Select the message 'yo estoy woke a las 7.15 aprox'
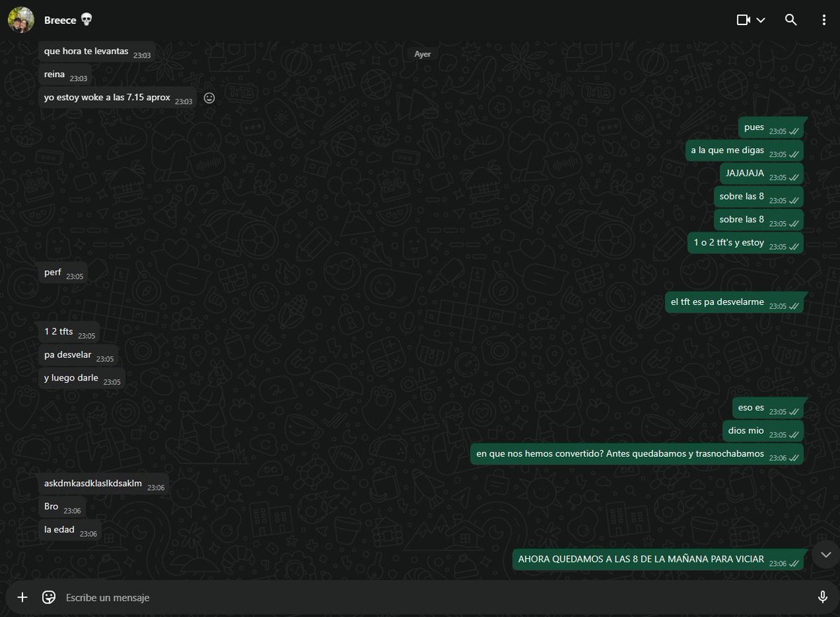840x617 pixels. point(118,98)
